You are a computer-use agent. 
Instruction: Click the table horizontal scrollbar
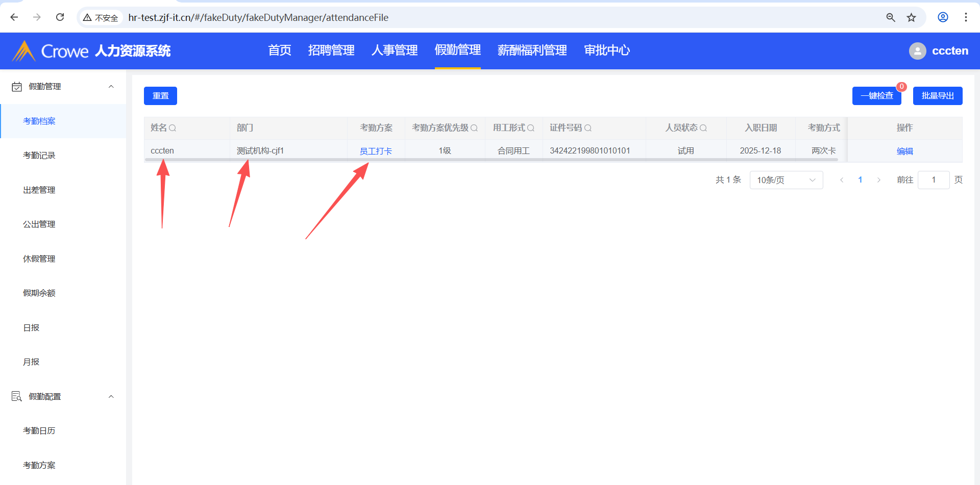point(492,160)
